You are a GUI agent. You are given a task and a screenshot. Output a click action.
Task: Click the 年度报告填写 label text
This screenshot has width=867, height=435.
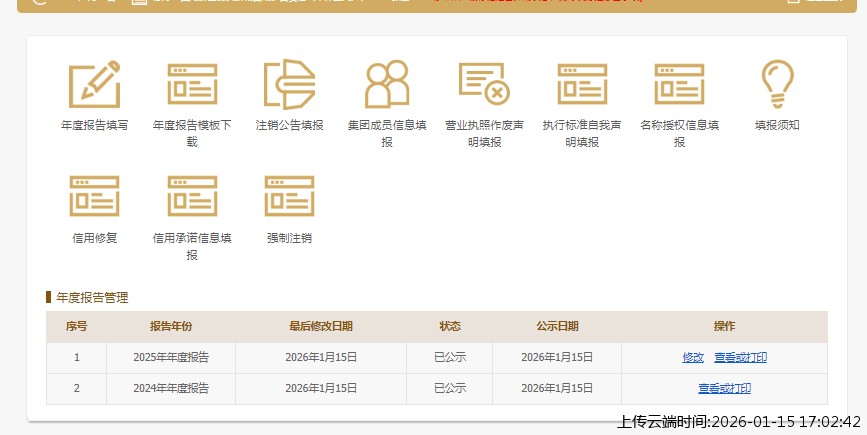click(x=95, y=125)
